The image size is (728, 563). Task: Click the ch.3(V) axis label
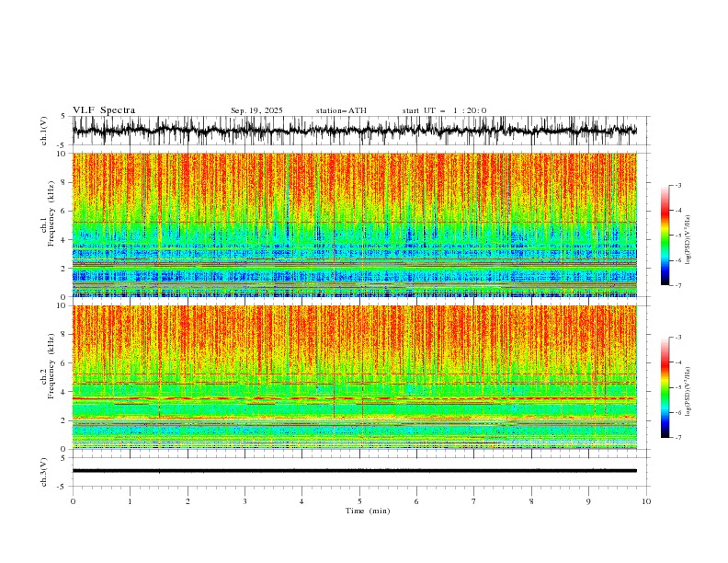point(44,472)
